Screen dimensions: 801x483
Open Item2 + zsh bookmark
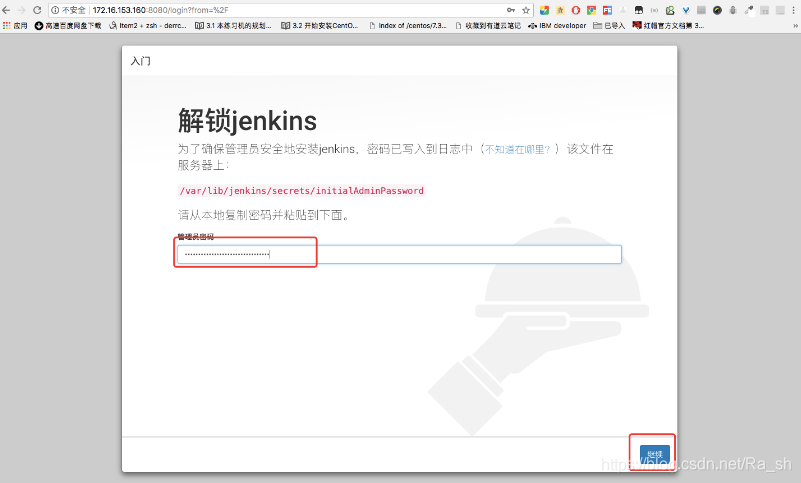coord(148,26)
